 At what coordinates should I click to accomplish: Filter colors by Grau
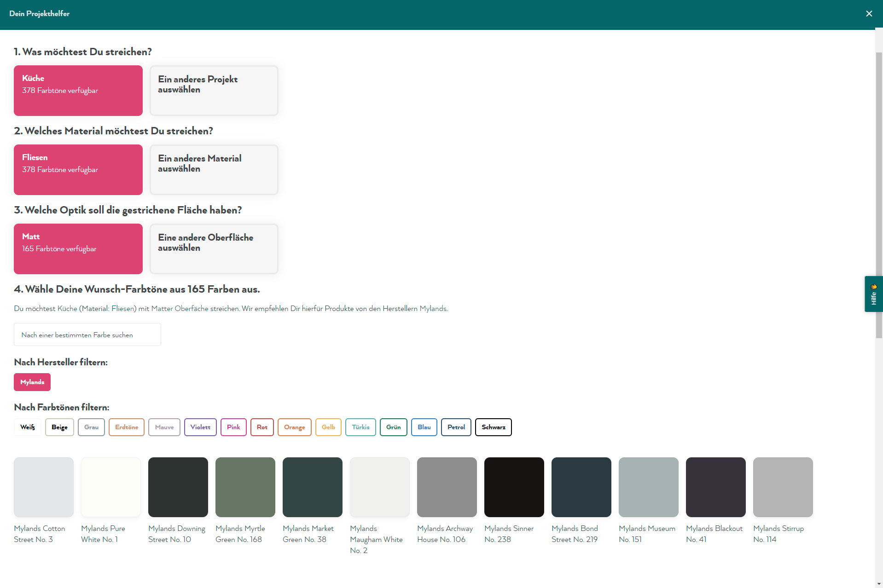91,427
